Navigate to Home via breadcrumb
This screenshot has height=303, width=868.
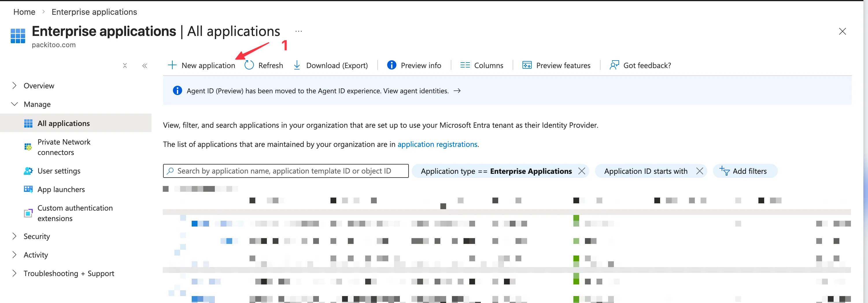click(x=24, y=12)
